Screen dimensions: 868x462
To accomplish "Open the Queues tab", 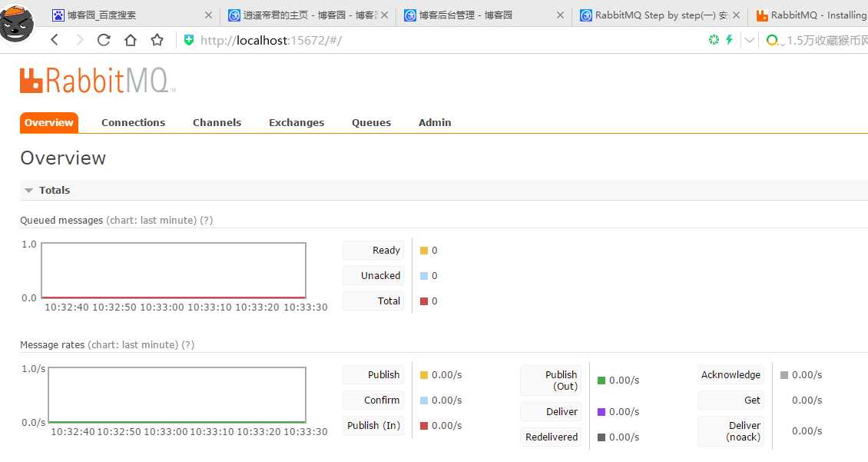I will (x=372, y=122).
